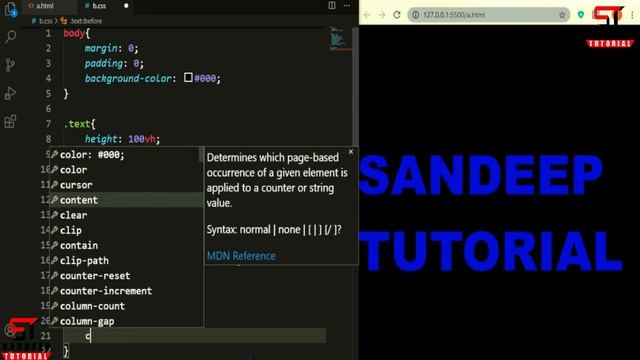Image resolution: width=640 pixels, height=360 pixels.
Task: Click the suggestion list scrollbar
Action: click(x=201, y=154)
